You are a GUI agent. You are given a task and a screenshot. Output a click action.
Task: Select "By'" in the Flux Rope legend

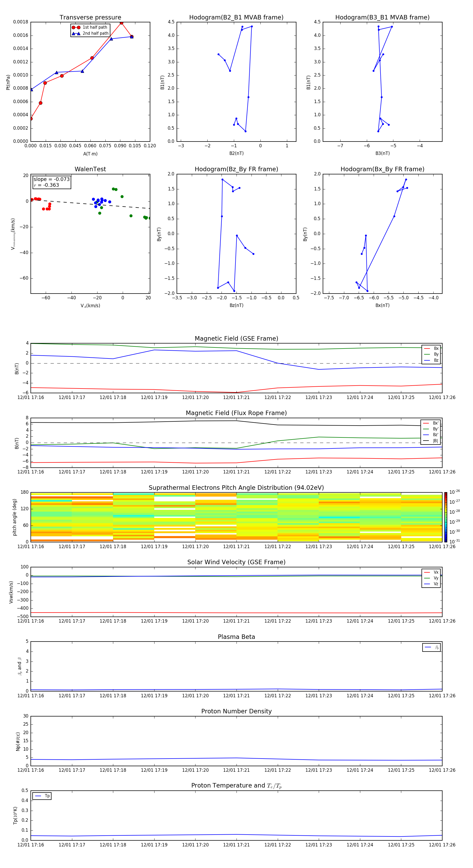(x=431, y=429)
